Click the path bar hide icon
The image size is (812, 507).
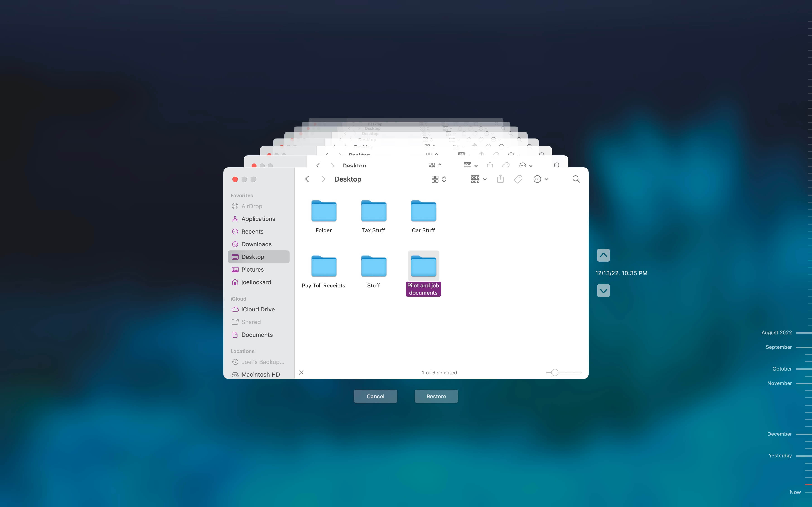coord(301,372)
